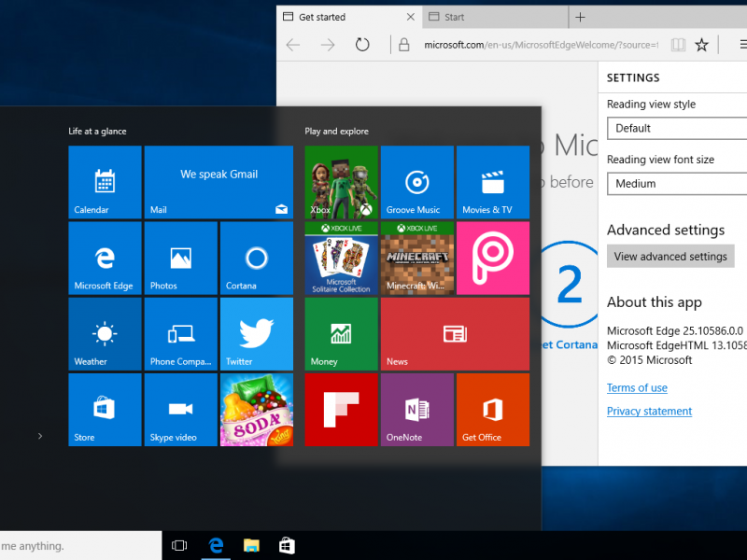Expand the Start menu side chevron

[40, 436]
